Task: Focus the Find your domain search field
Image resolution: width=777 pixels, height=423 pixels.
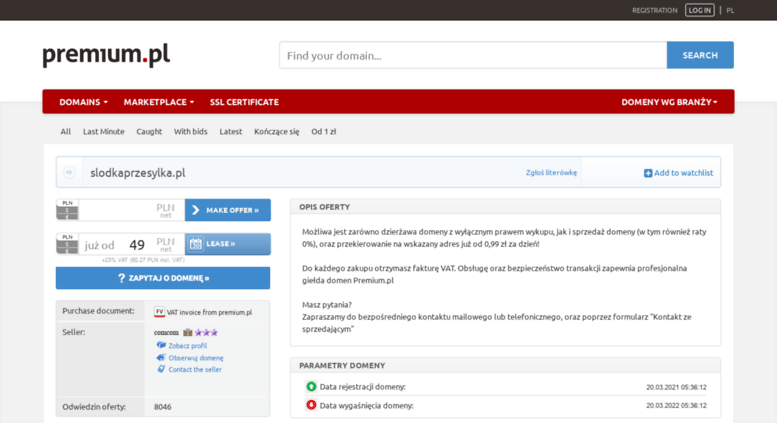Action: pos(473,55)
